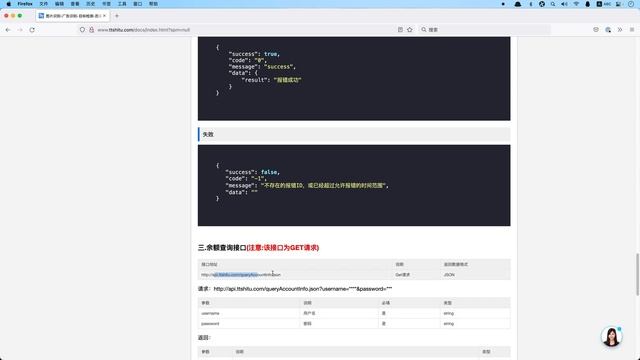
Task: Open the 历史 (History) menu
Action: click(91, 4)
